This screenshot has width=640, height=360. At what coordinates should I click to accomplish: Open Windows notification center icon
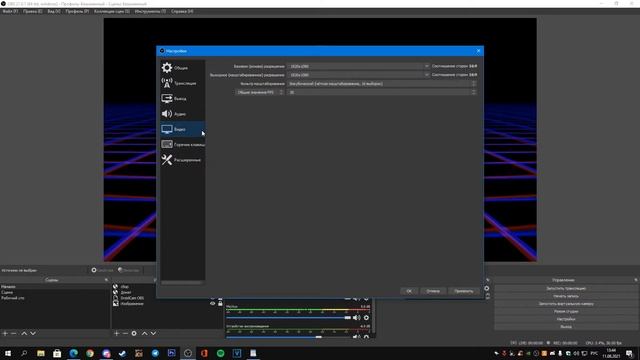point(629,353)
